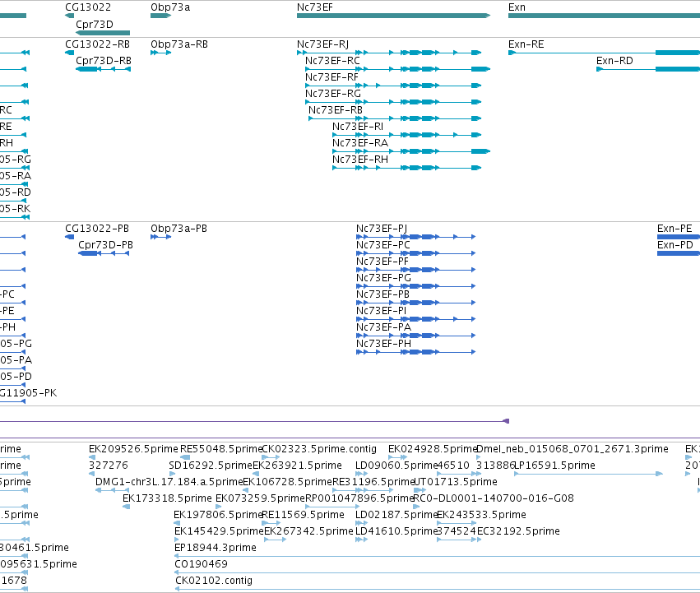
Task: Click protein label Obp73a-PB
Action: point(178,229)
